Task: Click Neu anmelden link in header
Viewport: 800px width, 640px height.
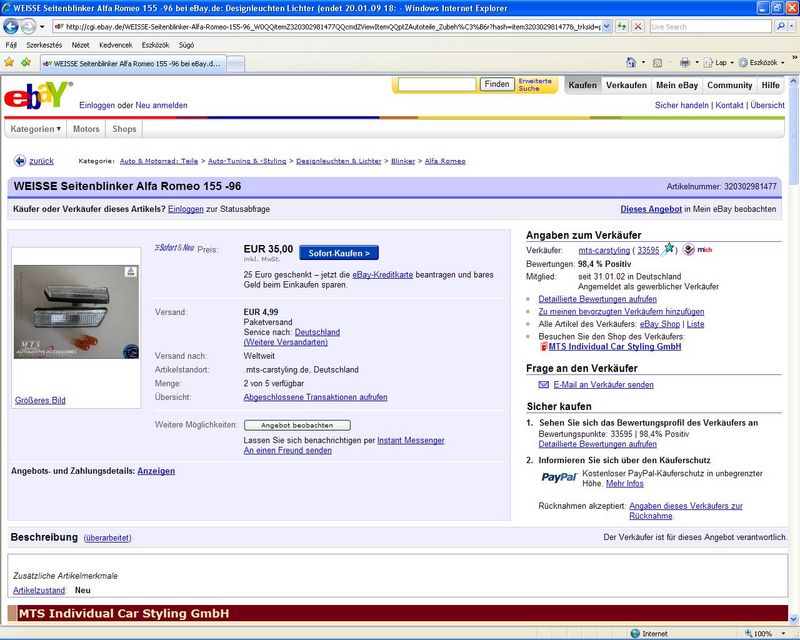Action: [x=161, y=105]
